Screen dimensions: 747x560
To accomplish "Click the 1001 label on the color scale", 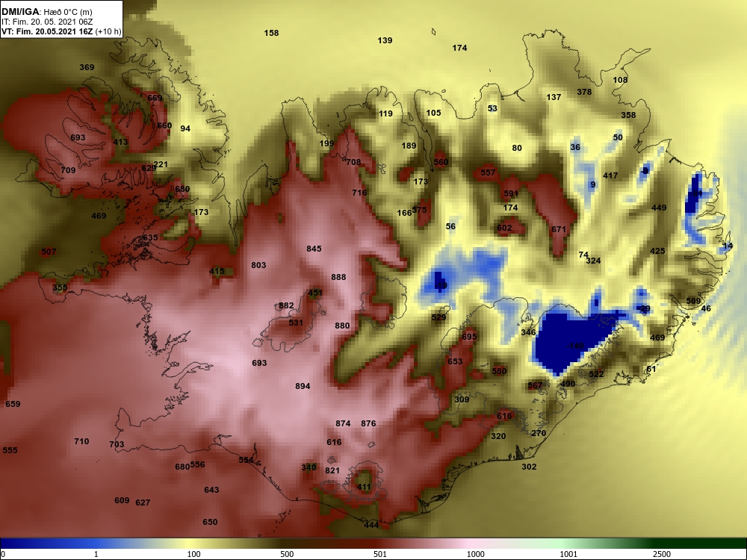I will [568, 554].
